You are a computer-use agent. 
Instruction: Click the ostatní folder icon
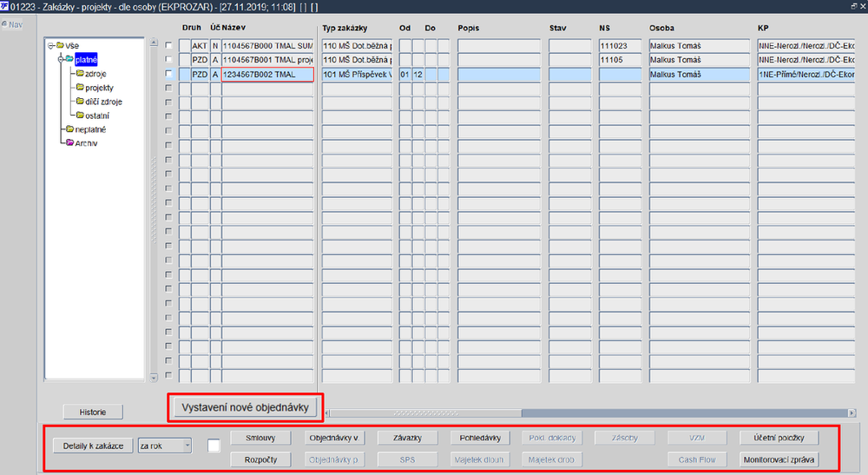(80, 115)
